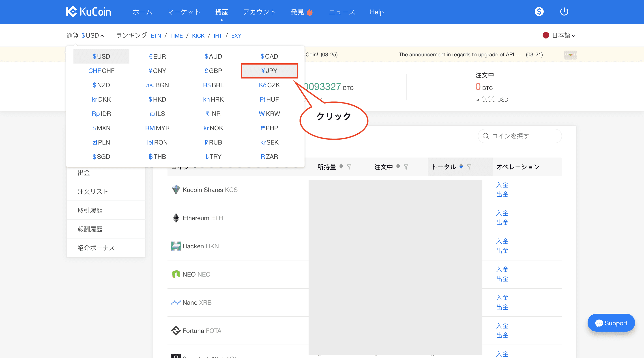Open the マーケット menu
644x358 pixels.
pos(183,12)
